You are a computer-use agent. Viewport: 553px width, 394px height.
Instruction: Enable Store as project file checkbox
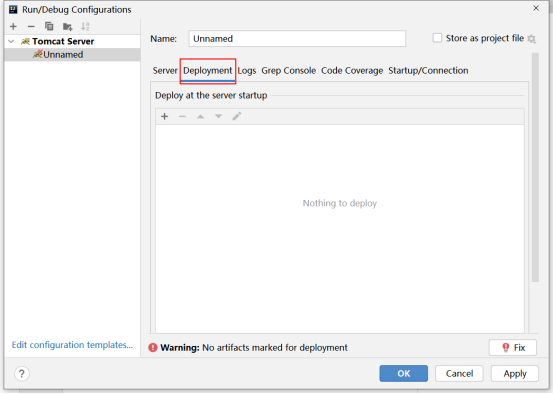pos(437,38)
